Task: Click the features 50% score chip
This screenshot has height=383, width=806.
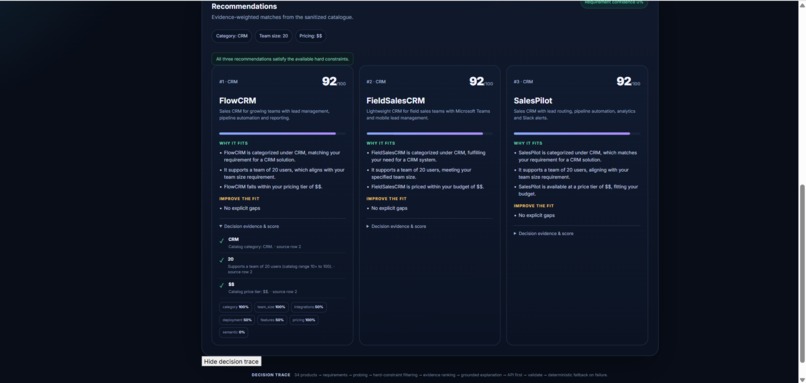Action: pos(272,320)
